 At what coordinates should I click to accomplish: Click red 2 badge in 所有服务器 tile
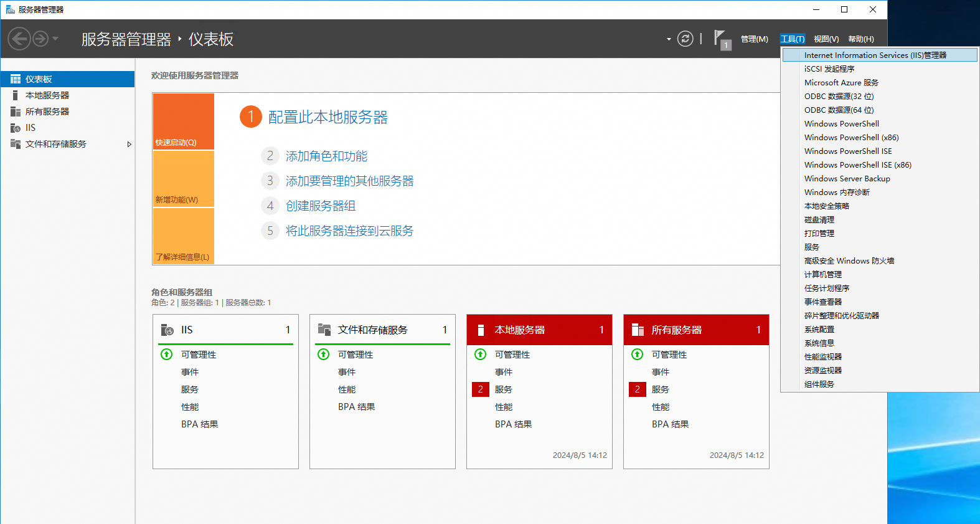point(638,389)
